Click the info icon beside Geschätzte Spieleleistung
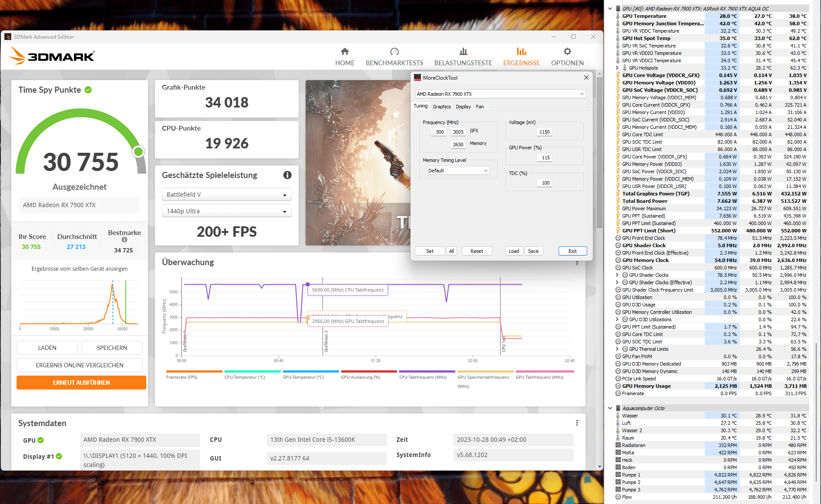 (x=287, y=175)
